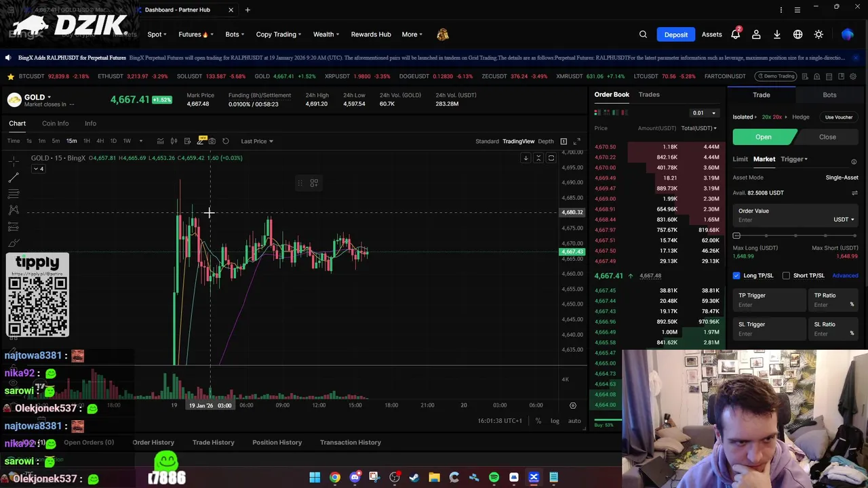Screen dimensions: 868x488
Task: Open Steam from the taskbar
Action: (414, 478)
